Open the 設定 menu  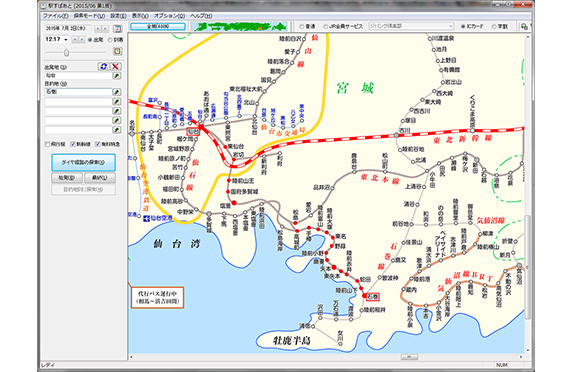pos(119,16)
